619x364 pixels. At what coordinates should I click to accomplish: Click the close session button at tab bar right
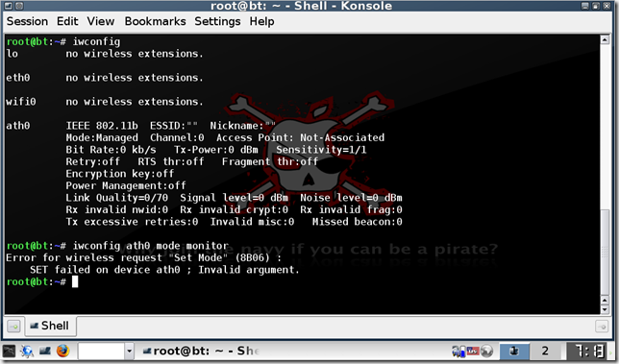pos(602,327)
